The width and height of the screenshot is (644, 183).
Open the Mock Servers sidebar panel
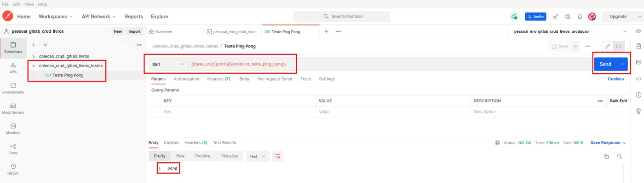coord(13,108)
